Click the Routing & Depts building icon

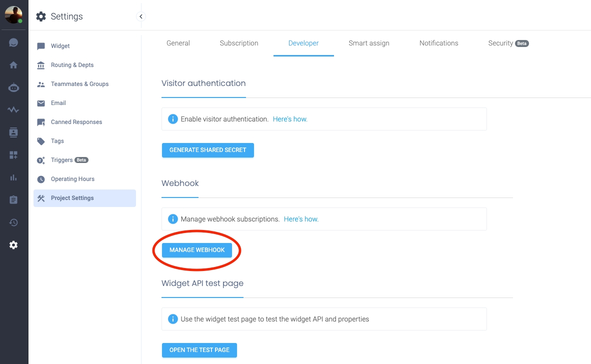tap(41, 65)
